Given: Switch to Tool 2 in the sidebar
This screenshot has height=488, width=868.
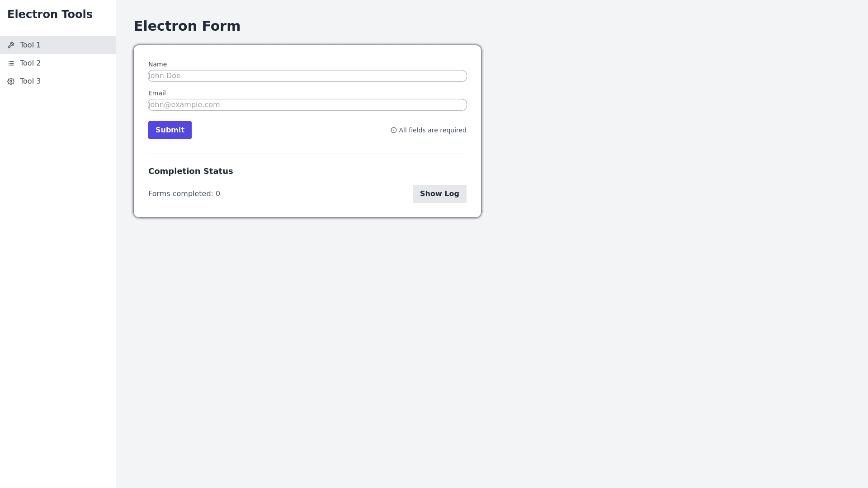Looking at the screenshot, I should click(x=30, y=63).
